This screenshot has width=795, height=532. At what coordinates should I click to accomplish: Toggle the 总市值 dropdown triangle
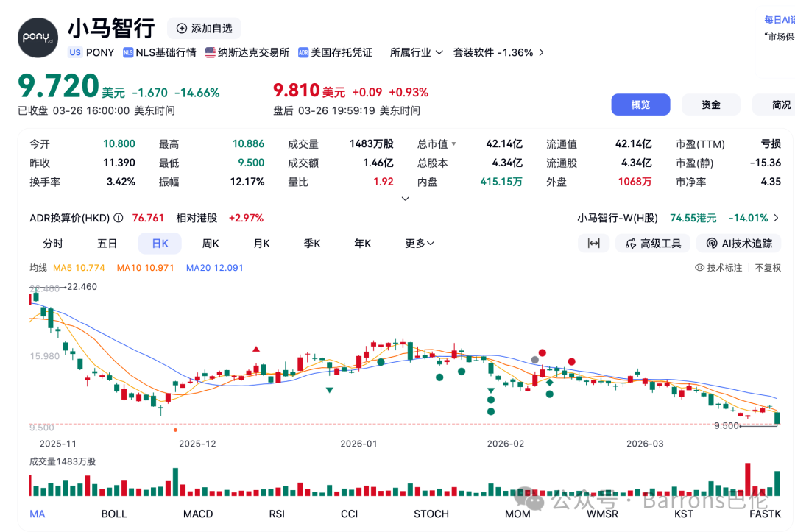[x=453, y=144]
